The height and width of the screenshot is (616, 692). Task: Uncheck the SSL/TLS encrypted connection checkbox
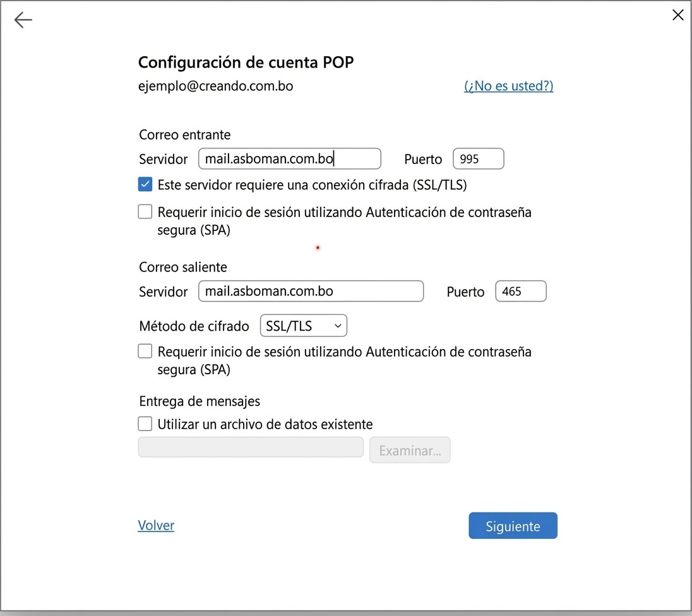point(145,184)
